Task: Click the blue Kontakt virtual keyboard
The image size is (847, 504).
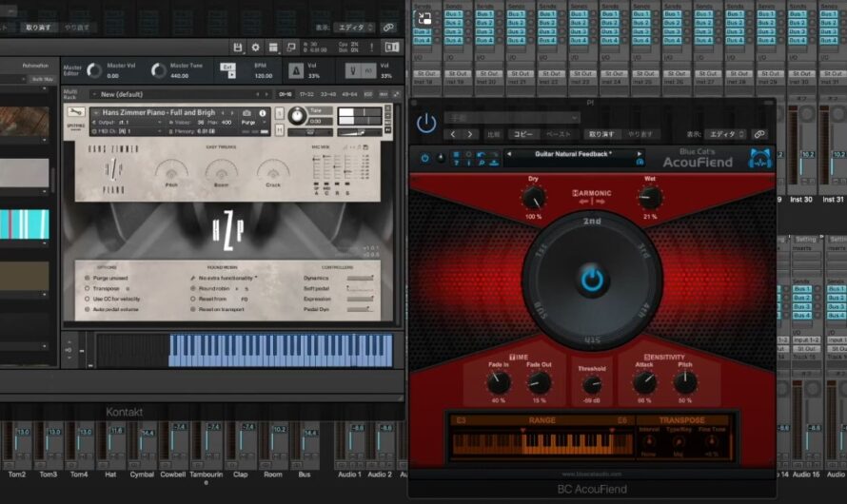Action: click(281, 351)
